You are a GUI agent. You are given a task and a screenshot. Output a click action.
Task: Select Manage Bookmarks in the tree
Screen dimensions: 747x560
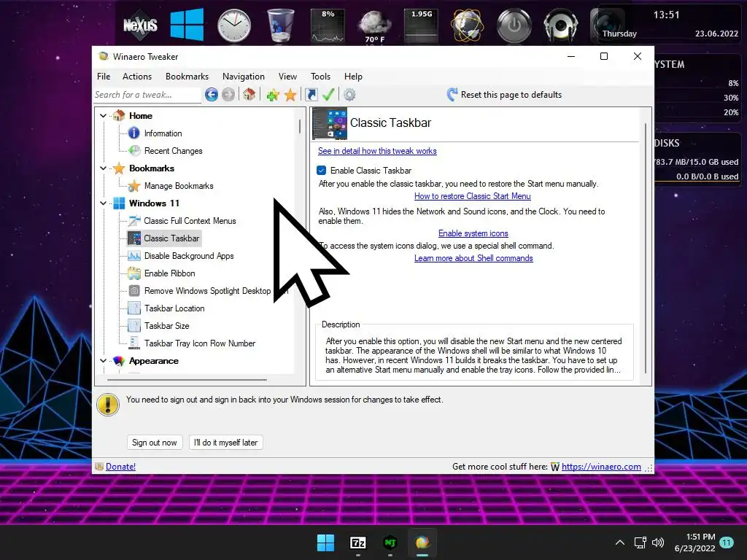(x=179, y=186)
